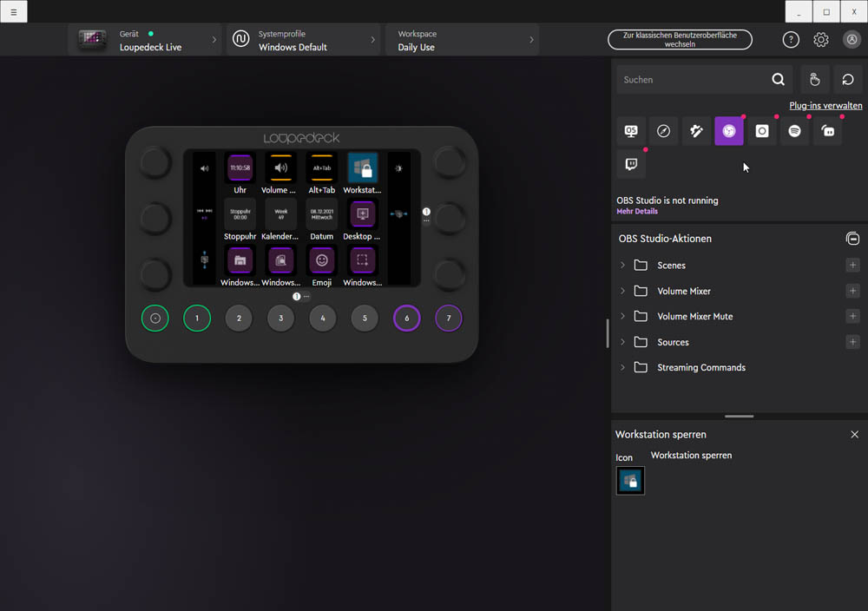Expand the Workspace Daily Use selector
868x611 pixels.
pos(463,40)
